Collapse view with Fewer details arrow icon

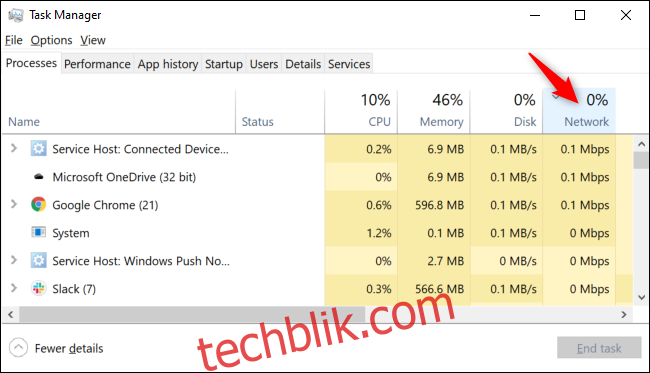(x=18, y=348)
